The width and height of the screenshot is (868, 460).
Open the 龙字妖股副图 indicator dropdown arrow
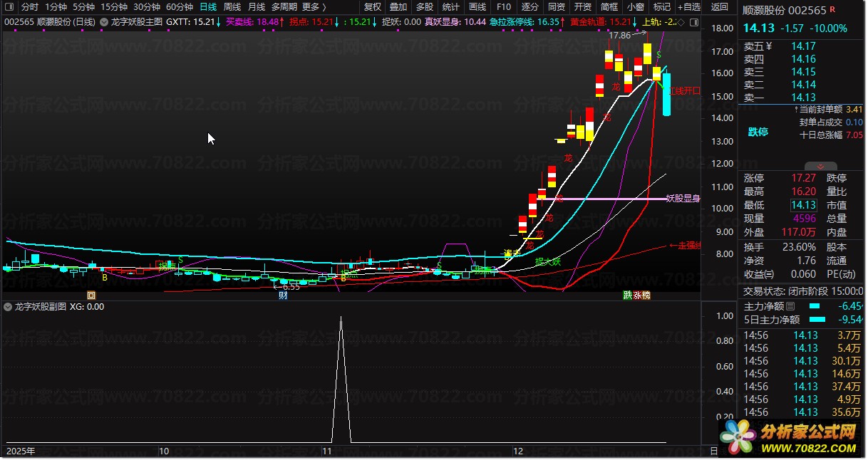pos(8,307)
